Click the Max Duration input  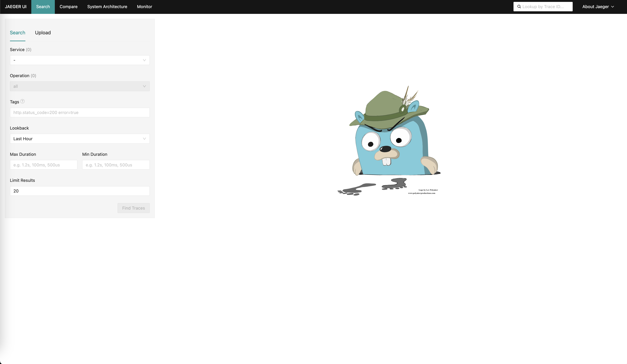tap(43, 165)
